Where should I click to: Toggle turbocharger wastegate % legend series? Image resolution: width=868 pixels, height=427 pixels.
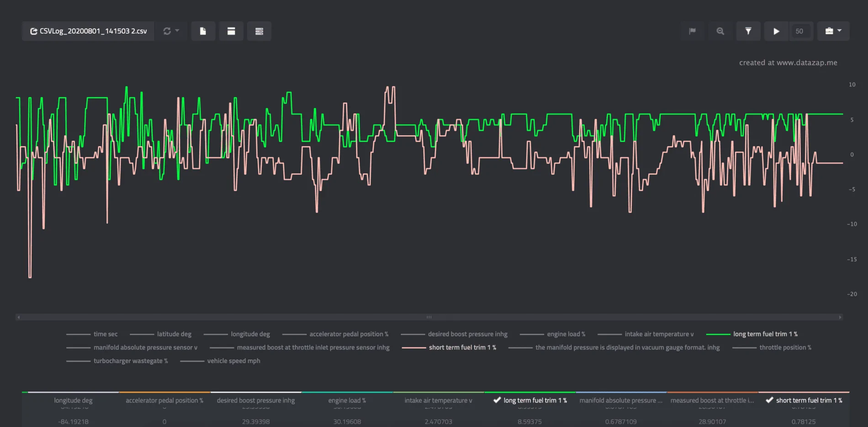pyautogui.click(x=117, y=361)
